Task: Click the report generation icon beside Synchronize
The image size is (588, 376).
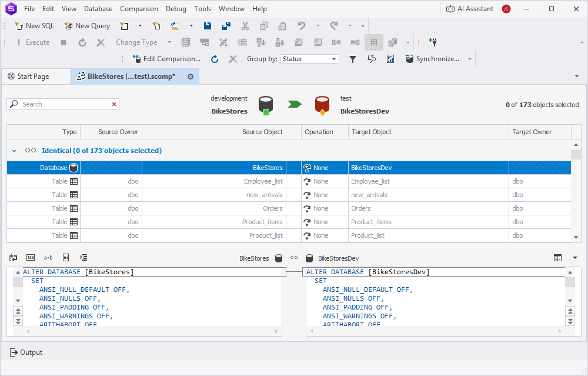Action: tap(390, 59)
